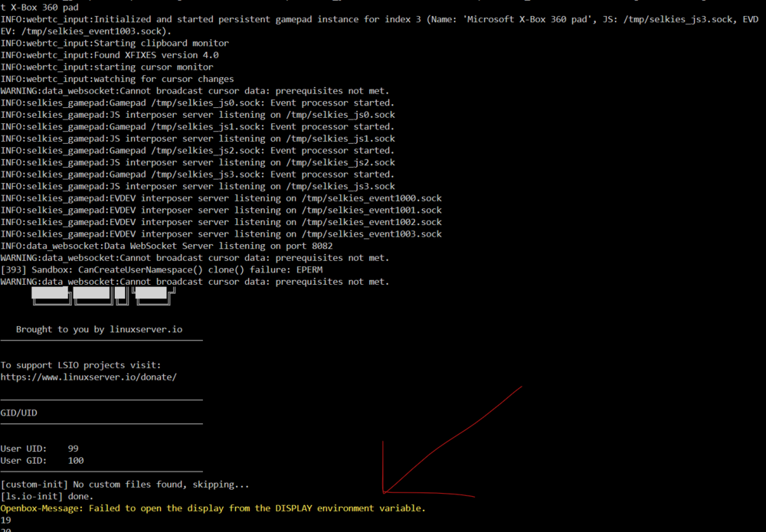Image resolution: width=766 pixels, height=532 pixels.
Task: Click the Openbox-Message DISPLAY error line
Action: pos(213,508)
